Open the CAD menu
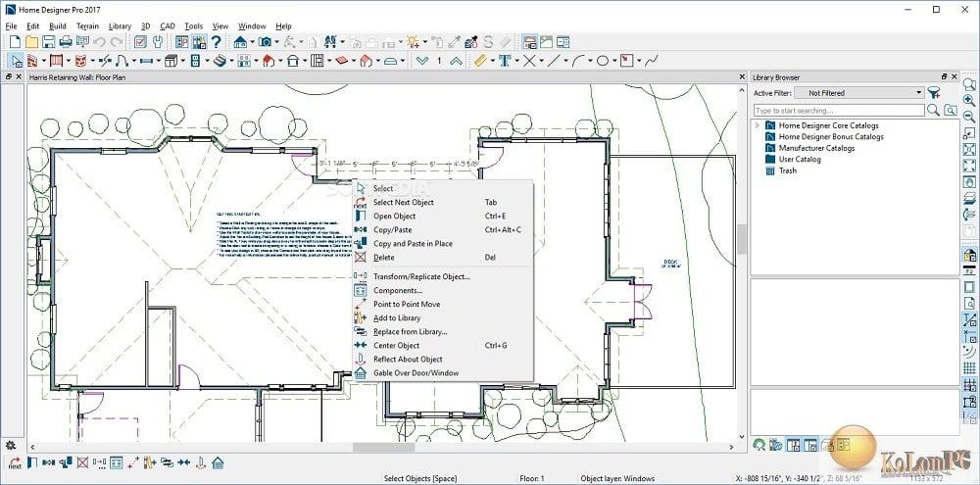 [168, 26]
